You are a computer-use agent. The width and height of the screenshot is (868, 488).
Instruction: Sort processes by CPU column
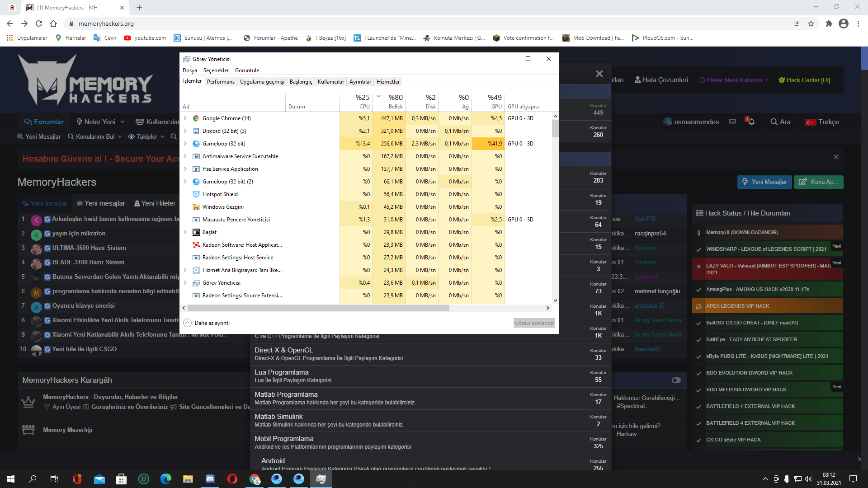(x=356, y=102)
